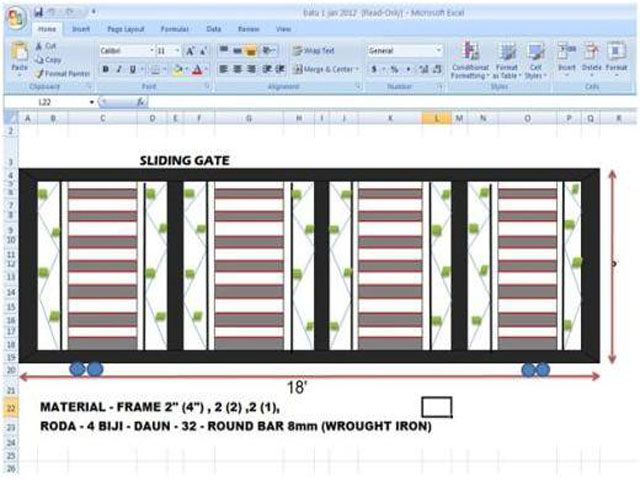Click the Format Painter tool

65,73
